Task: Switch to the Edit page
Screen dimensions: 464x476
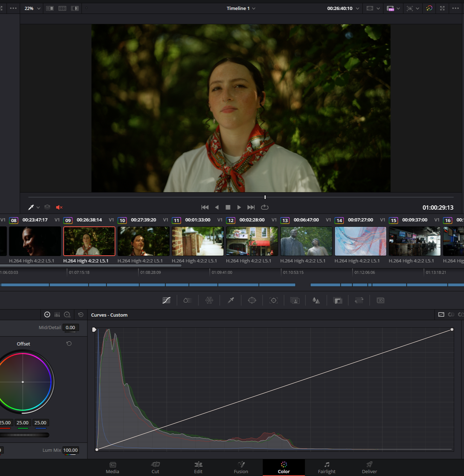Action: pyautogui.click(x=198, y=467)
